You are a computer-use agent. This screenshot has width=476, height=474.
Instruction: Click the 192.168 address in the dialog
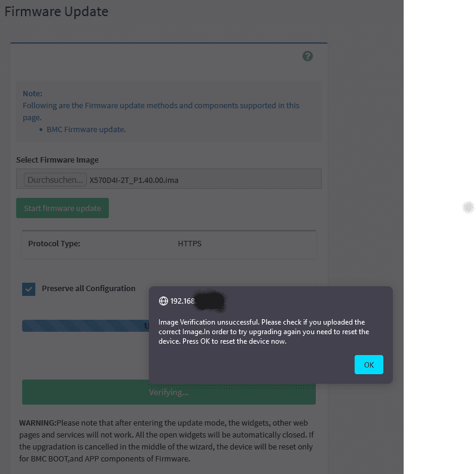(x=183, y=301)
